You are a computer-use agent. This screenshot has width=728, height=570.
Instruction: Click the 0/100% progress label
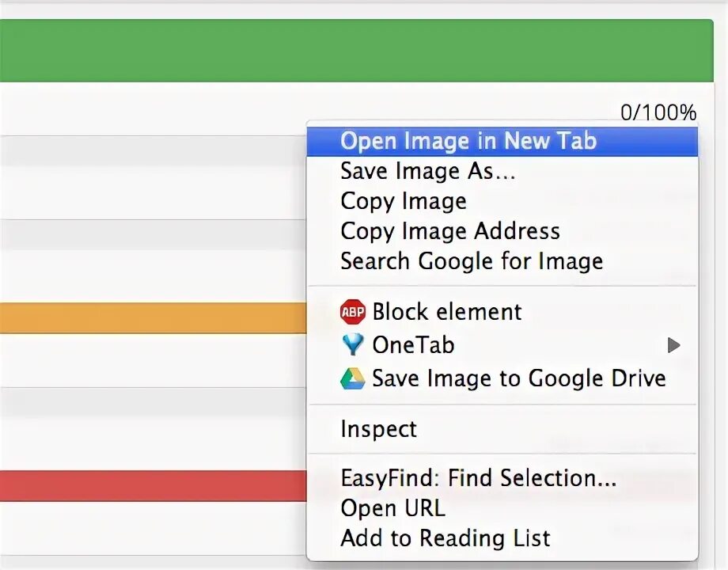click(658, 112)
